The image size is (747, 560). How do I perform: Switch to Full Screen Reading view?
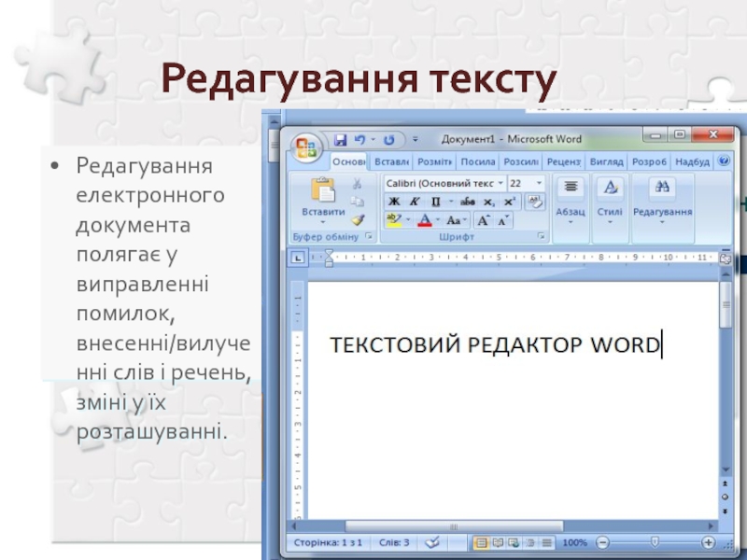(x=498, y=542)
